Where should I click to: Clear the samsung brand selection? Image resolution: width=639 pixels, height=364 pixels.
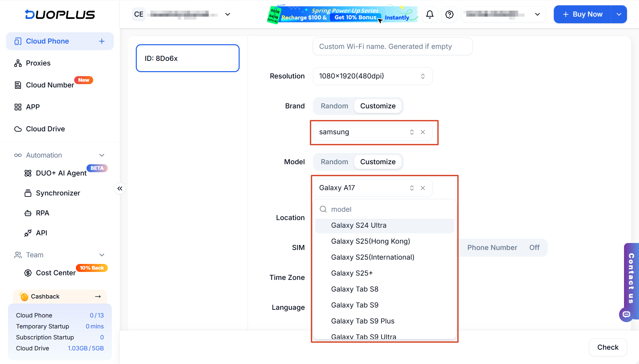tap(423, 132)
